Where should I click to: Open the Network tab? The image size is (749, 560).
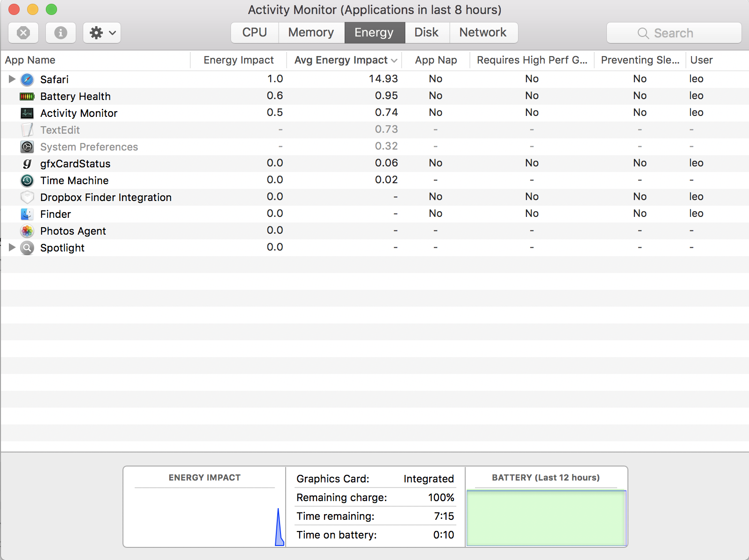(x=483, y=33)
